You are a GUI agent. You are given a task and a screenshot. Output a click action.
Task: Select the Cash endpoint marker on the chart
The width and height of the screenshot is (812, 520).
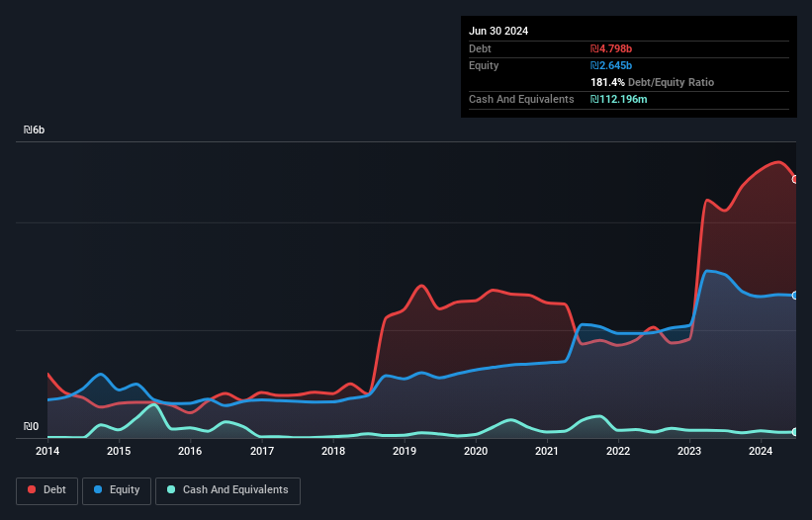click(x=795, y=432)
